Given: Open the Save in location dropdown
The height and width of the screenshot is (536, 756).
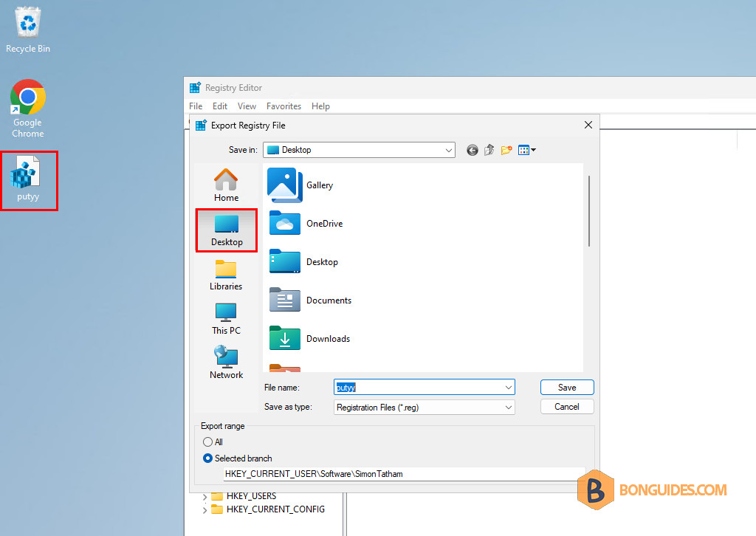Looking at the screenshot, I should [x=360, y=150].
